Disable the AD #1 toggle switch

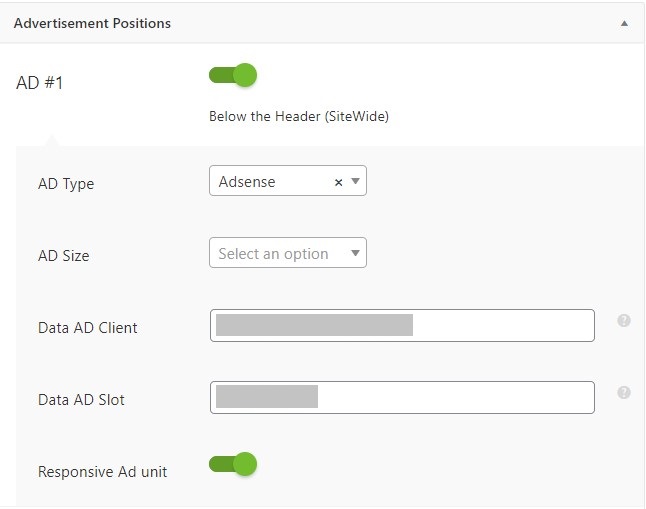click(x=233, y=75)
